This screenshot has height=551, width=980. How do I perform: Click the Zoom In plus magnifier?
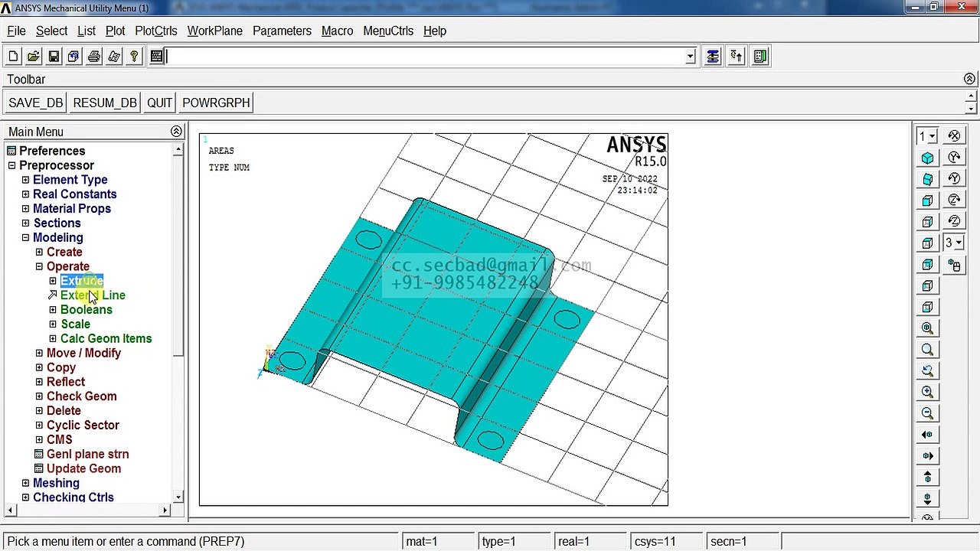[x=928, y=392]
